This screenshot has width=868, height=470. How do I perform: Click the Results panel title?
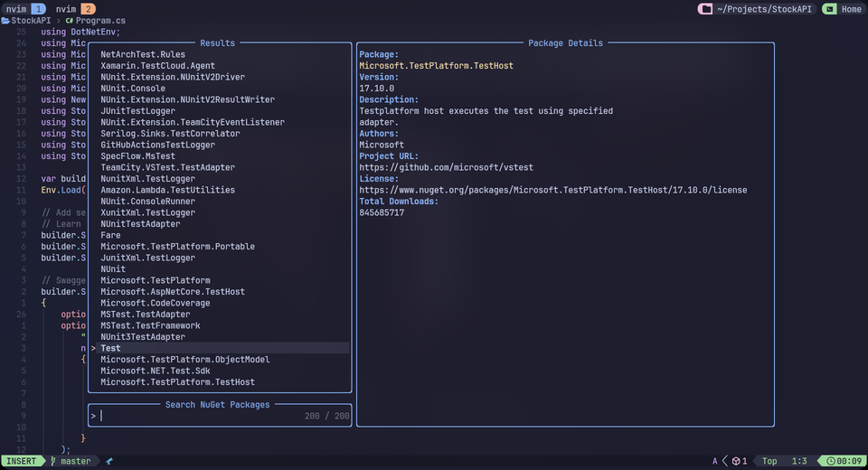218,42
